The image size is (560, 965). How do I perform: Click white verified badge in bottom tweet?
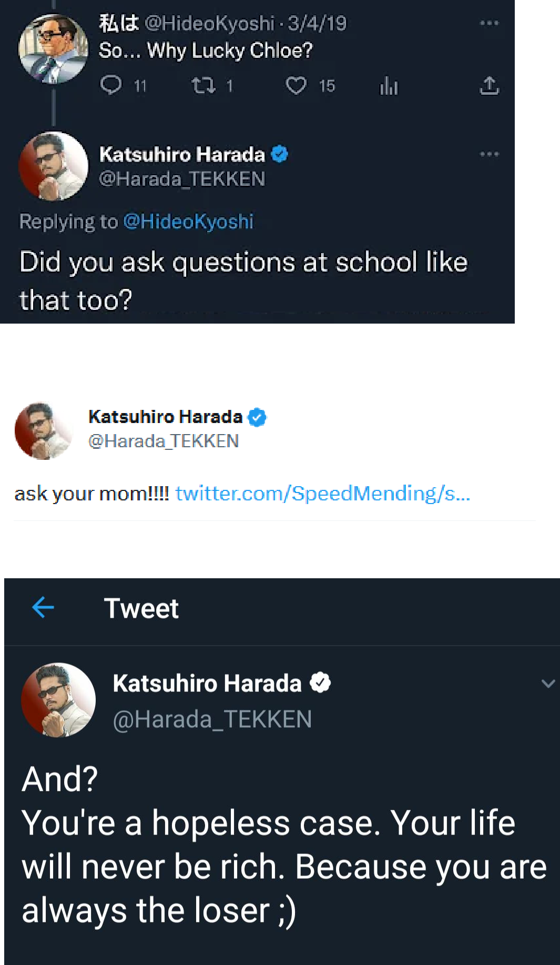coord(320,683)
